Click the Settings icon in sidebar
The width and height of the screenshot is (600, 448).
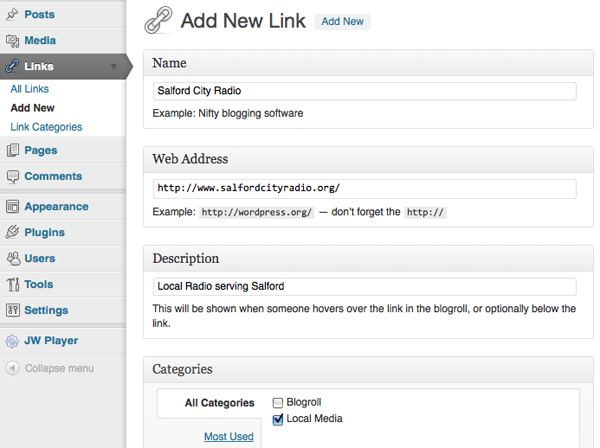point(12,311)
